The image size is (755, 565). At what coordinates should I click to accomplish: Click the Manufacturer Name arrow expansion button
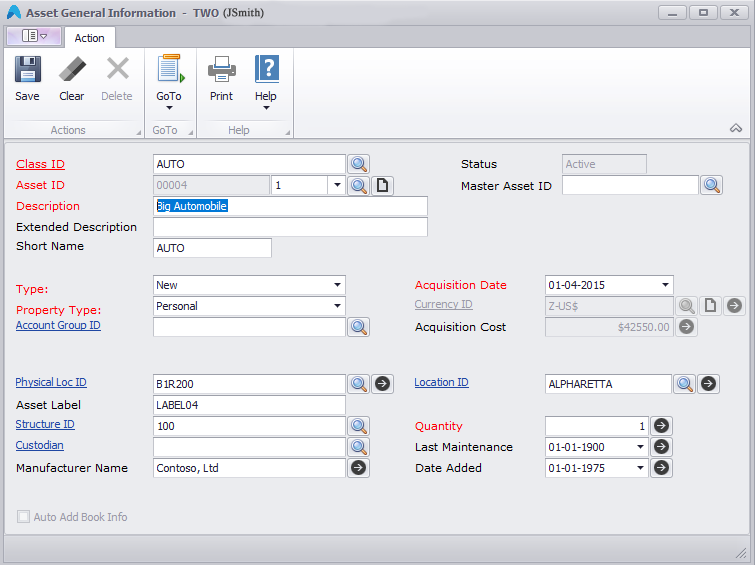(359, 468)
